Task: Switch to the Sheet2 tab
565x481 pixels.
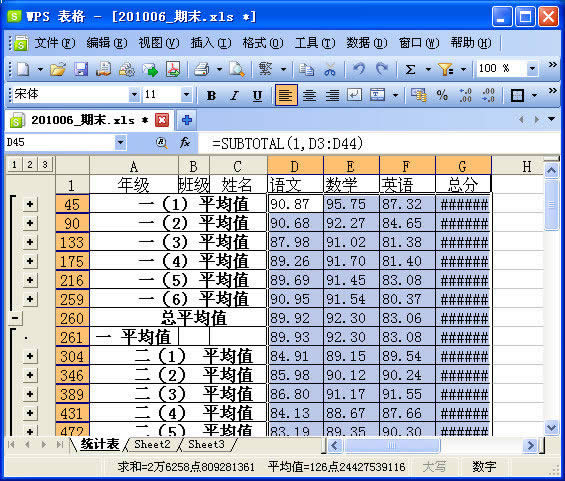Action: click(152, 444)
